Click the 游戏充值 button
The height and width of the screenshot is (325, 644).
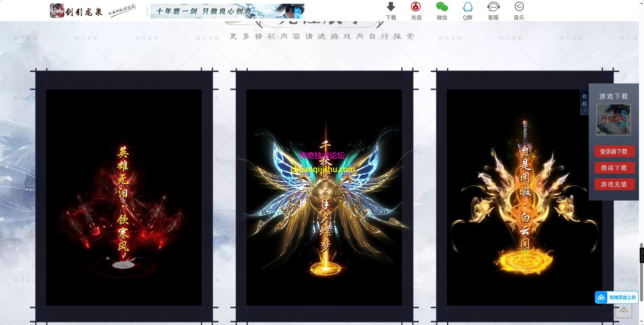tap(614, 184)
